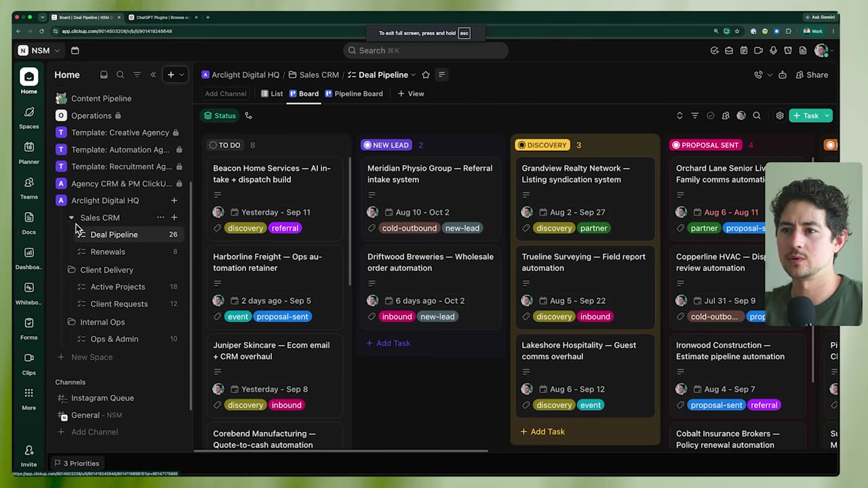868x488 pixels.
Task: Go to Teams in the left rail
Action: 28,187
